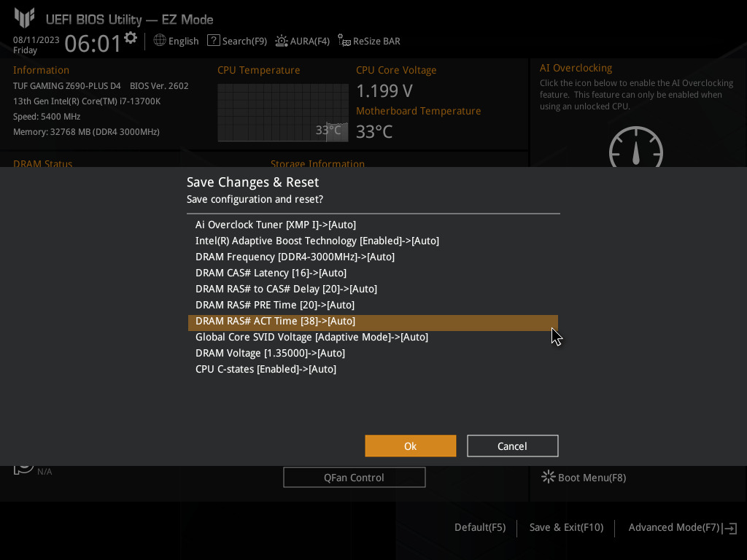Click the 13th Gen Intel Core i7-13700K line
The image size is (747, 560).
coord(87,101)
